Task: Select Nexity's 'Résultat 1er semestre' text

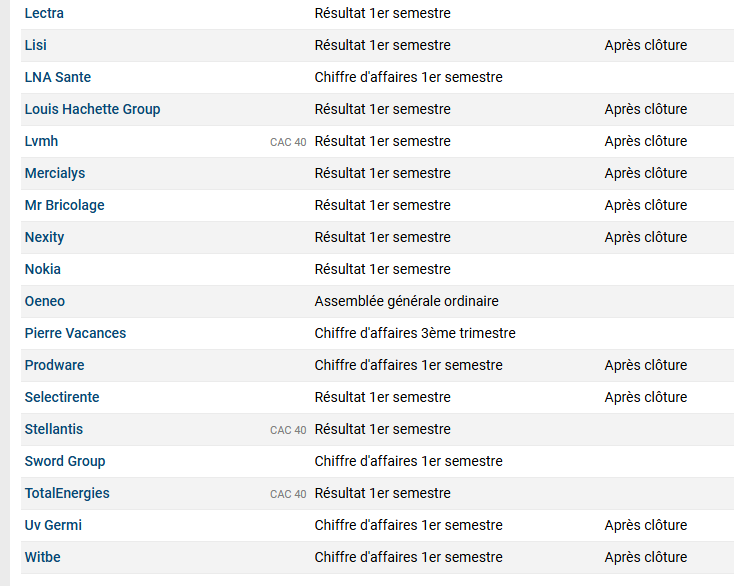Action: click(x=382, y=237)
